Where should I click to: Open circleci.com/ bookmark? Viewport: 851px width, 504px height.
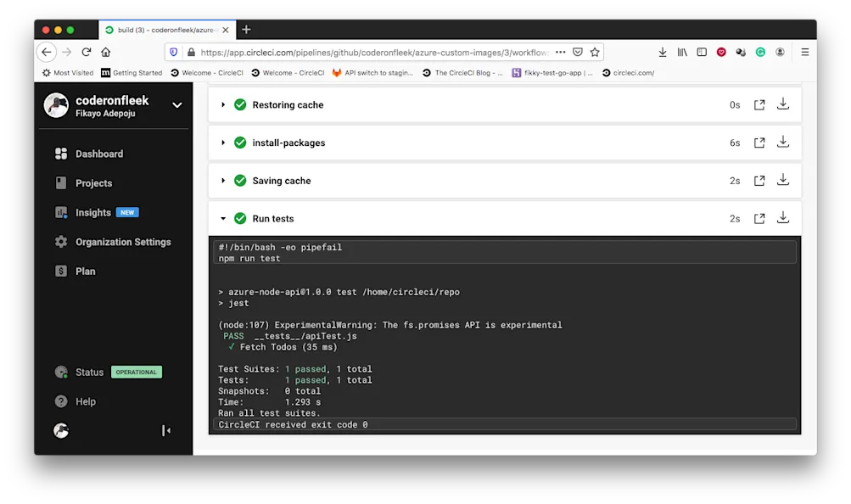coord(628,73)
